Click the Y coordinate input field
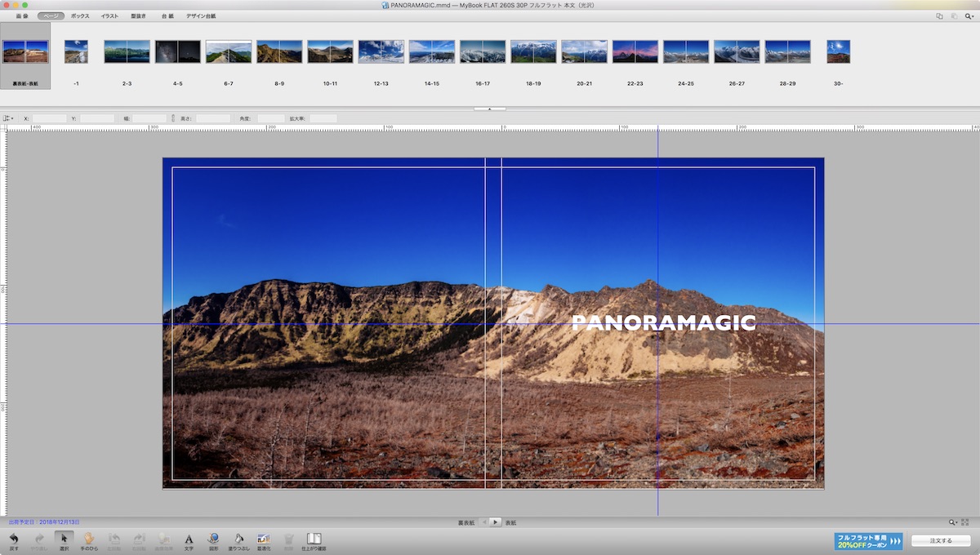This screenshot has height=555, width=980. 97,118
